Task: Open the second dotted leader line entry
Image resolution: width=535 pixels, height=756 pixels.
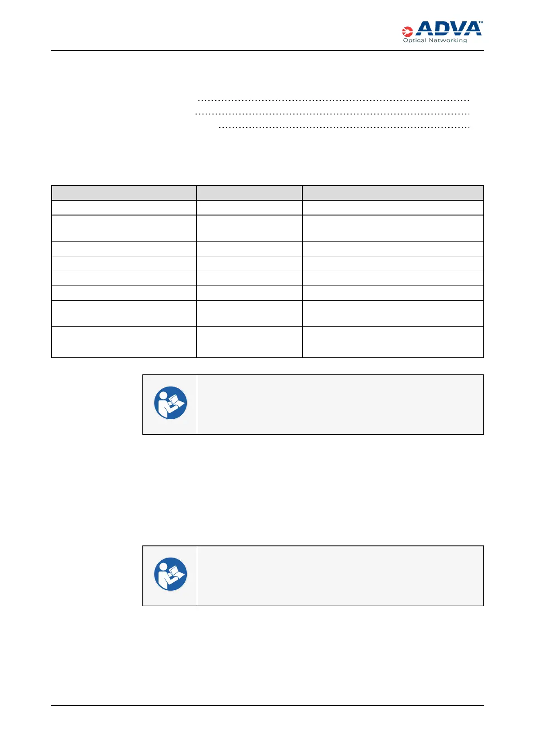Action: [x=332, y=114]
